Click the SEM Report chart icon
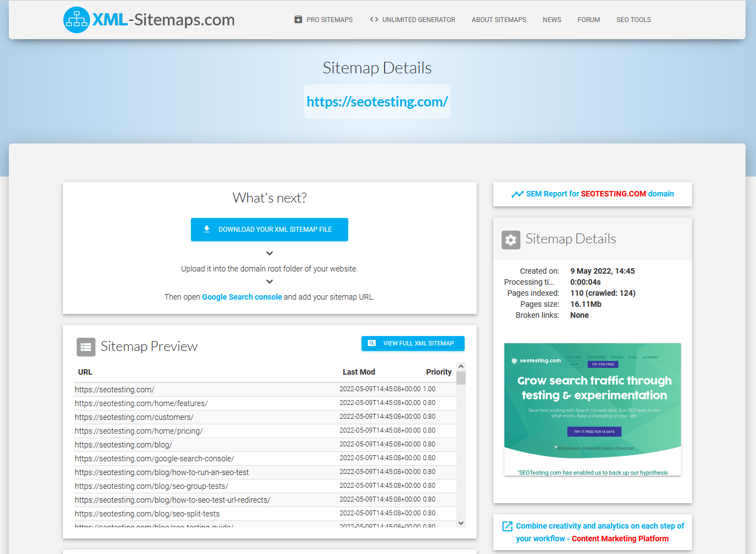 pyautogui.click(x=517, y=194)
